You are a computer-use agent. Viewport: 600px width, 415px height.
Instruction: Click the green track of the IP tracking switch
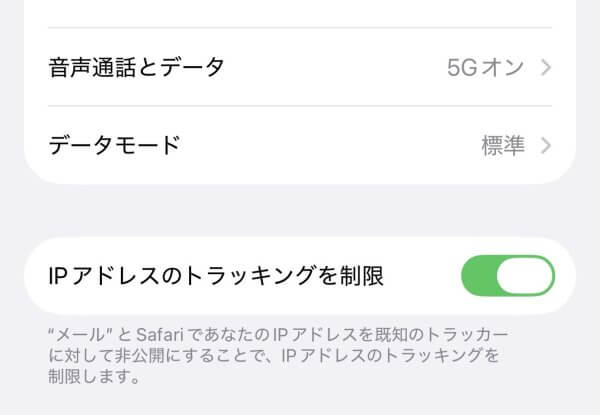click(x=480, y=275)
